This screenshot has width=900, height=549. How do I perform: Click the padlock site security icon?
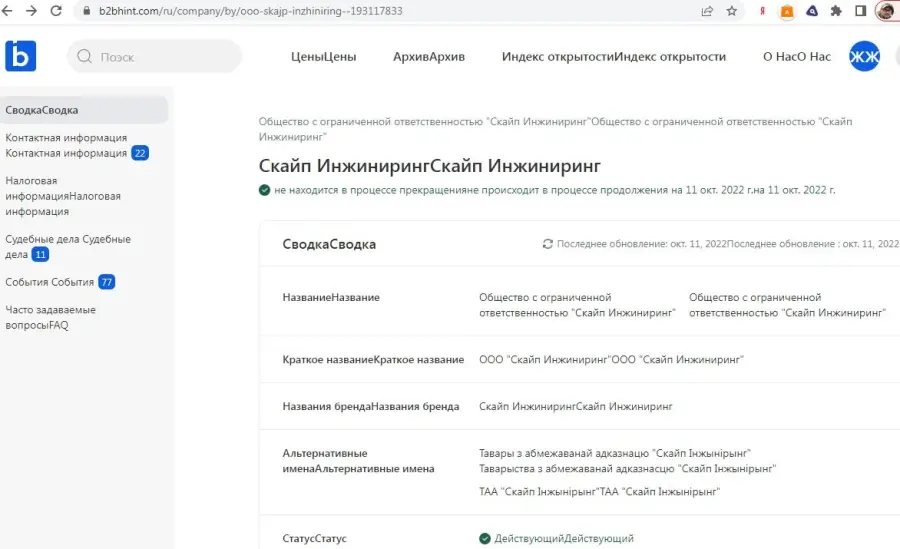pyautogui.click(x=87, y=11)
